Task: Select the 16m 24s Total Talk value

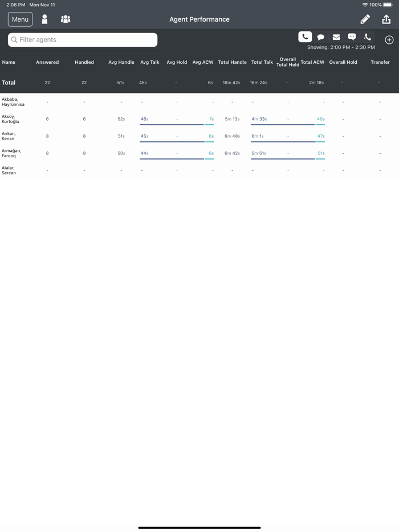Action: pyautogui.click(x=258, y=83)
